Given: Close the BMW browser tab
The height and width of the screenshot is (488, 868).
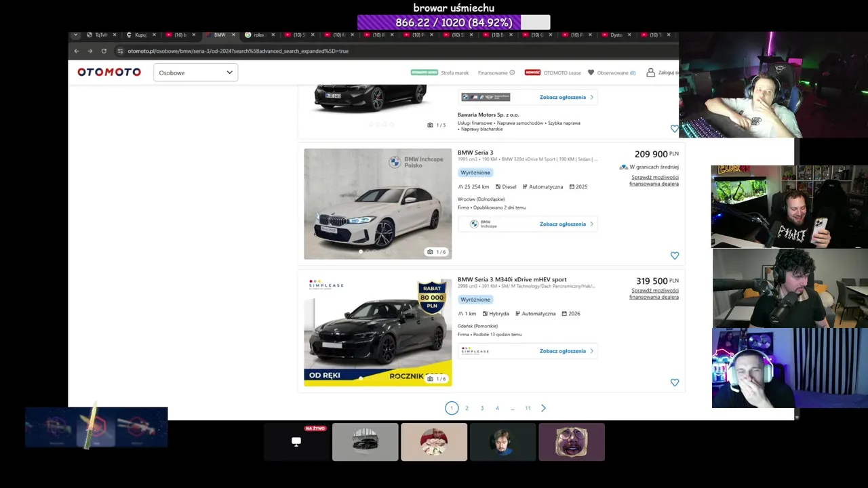Looking at the screenshot, I should pos(234,35).
